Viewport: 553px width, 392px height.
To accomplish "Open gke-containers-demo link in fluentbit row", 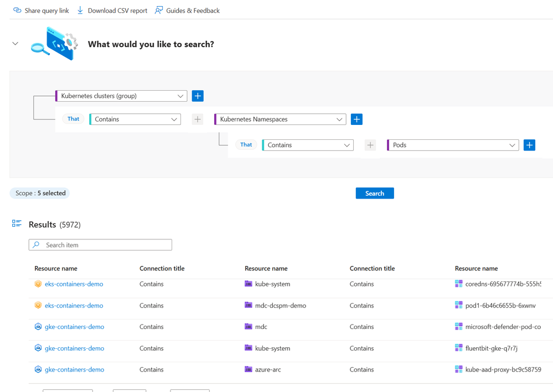I will coord(74,348).
